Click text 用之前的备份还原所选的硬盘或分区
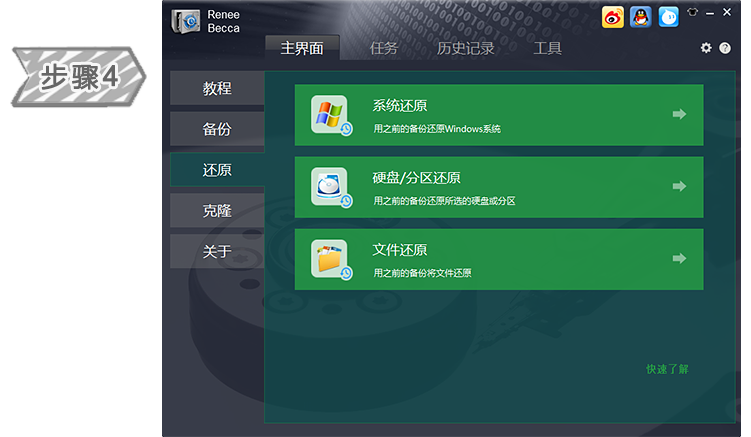This screenshot has width=751, height=437. 444,201
